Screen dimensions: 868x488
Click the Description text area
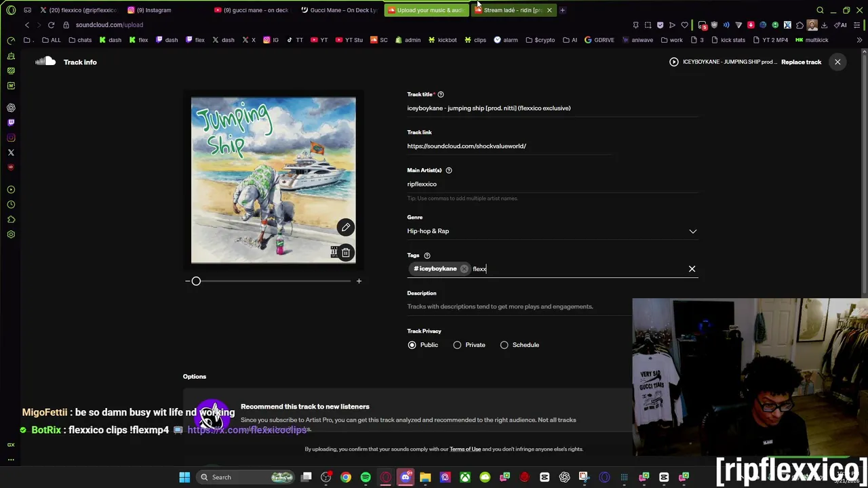tap(519, 306)
